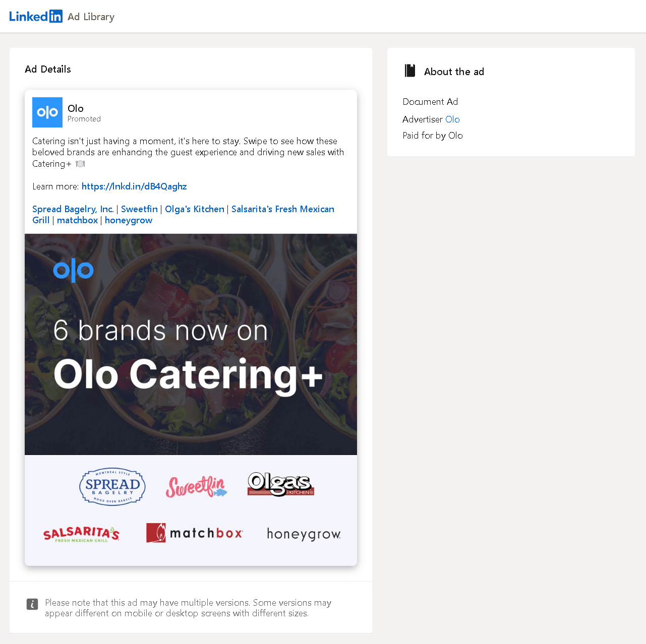The width and height of the screenshot is (646, 644).
Task: Click the Olgas Kitchen logo in the ad
Action: (280, 485)
